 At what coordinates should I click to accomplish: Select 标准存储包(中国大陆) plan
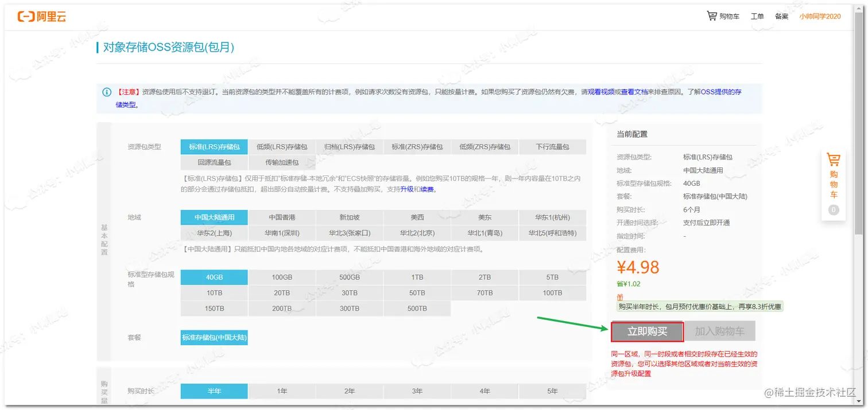click(x=214, y=338)
